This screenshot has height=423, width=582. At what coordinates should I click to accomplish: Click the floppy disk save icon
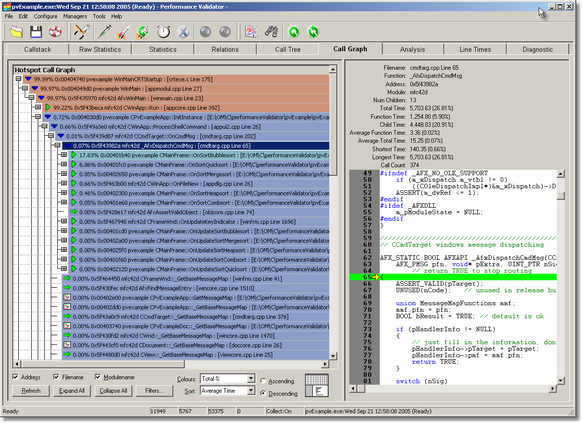tap(36, 32)
